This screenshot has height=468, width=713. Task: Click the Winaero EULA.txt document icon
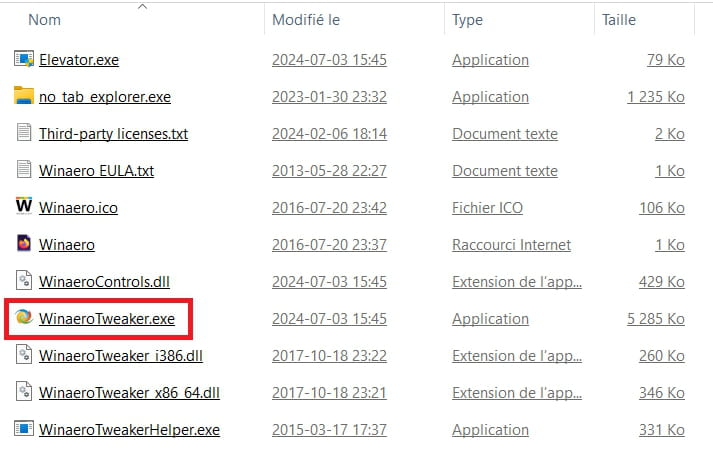(x=24, y=170)
